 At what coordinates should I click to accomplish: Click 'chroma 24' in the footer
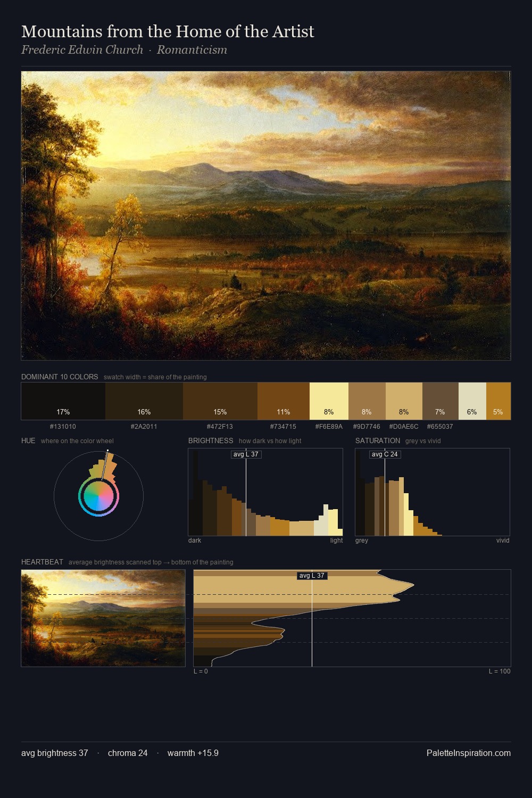tap(128, 753)
